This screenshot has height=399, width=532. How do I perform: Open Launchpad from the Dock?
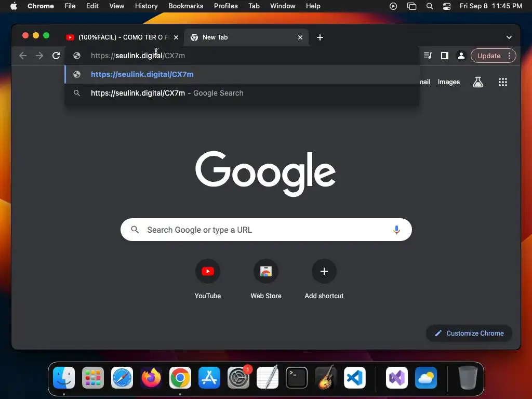93,378
